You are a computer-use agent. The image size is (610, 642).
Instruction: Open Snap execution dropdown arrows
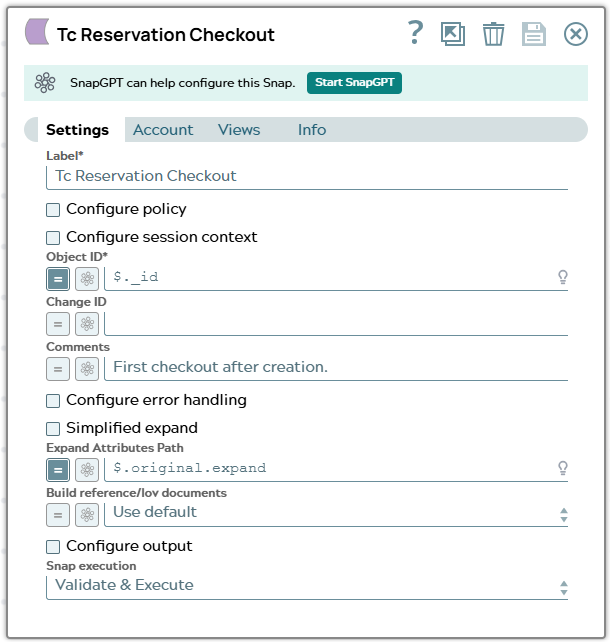(564, 588)
